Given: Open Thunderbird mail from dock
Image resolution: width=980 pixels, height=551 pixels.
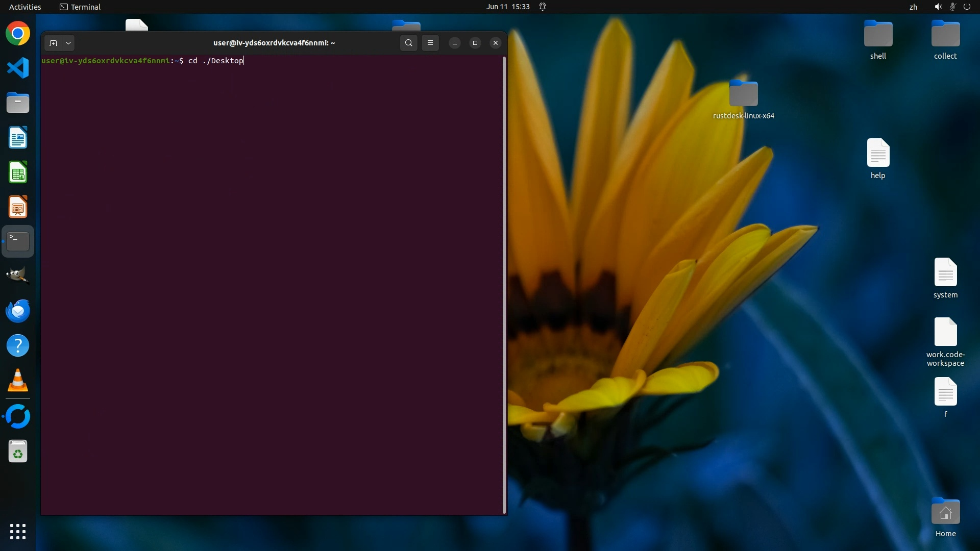Looking at the screenshot, I should (18, 311).
